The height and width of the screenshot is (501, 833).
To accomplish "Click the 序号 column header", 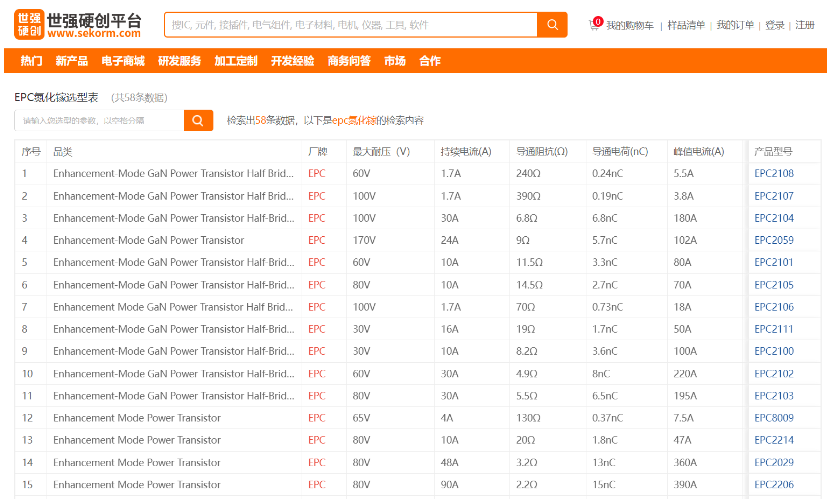I will pyautogui.click(x=31, y=152).
